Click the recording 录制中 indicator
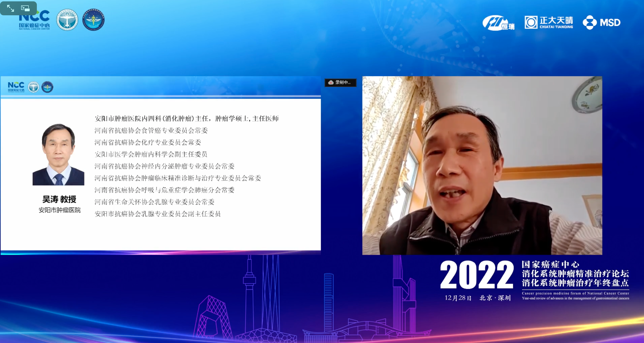The width and height of the screenshot is (644, 343). tap(340, 82)
